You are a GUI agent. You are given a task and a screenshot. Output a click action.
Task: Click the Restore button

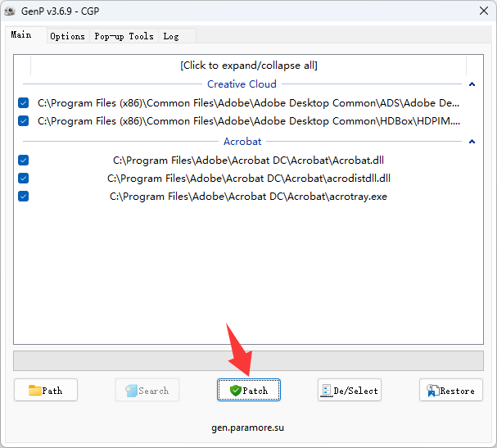[451, 390]
